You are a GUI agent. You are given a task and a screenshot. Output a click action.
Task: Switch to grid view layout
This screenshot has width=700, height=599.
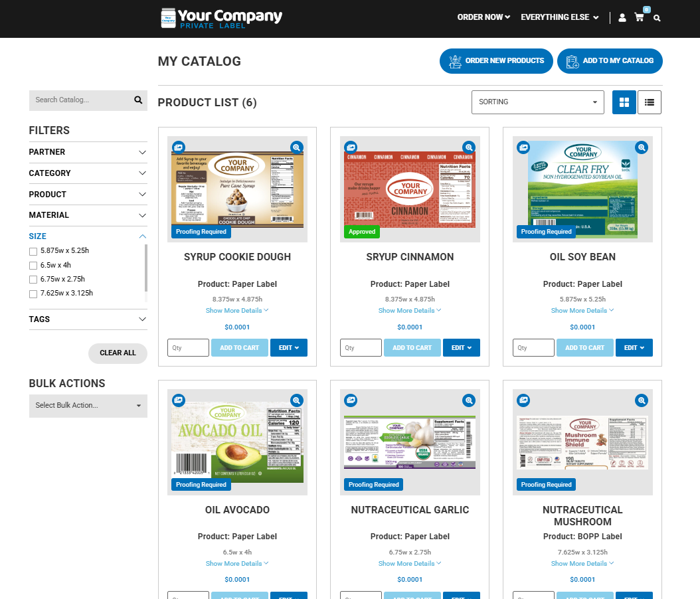coord(624,102)
